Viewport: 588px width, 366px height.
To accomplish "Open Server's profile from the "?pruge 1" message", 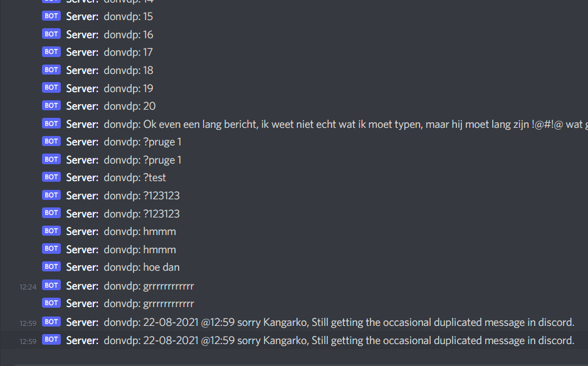I will (x=81, y=142).
